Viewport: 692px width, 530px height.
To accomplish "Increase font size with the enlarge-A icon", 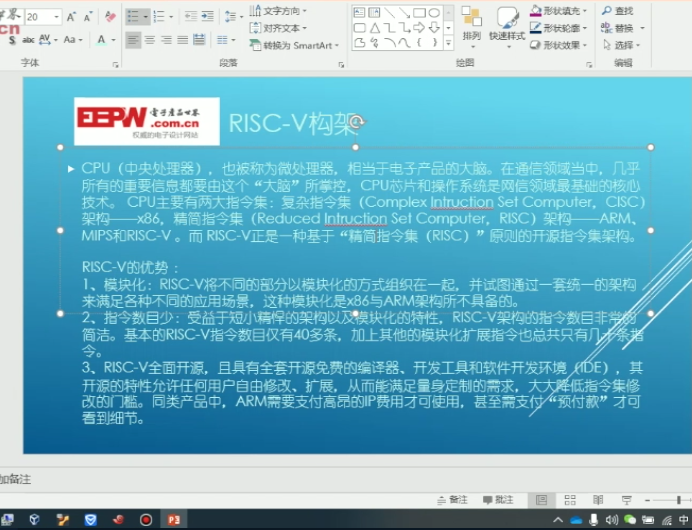I will pos(71,17).
